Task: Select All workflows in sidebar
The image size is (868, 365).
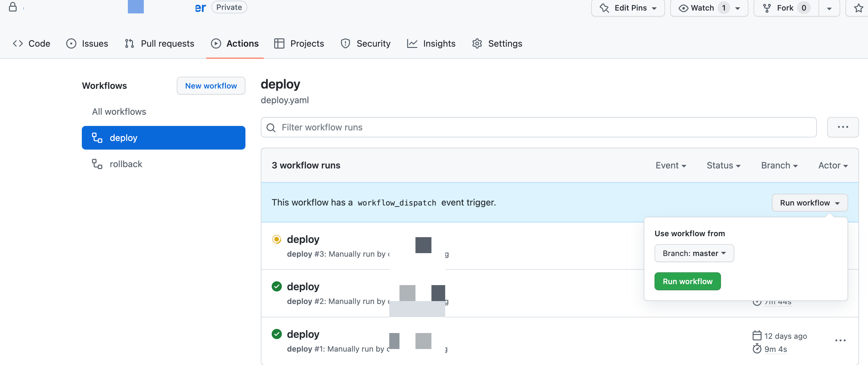Action: [x=119, y=112]
